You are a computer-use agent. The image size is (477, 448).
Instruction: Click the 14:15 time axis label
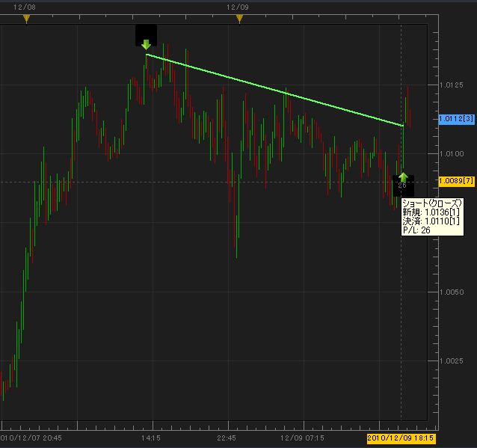tap(150, 437)
